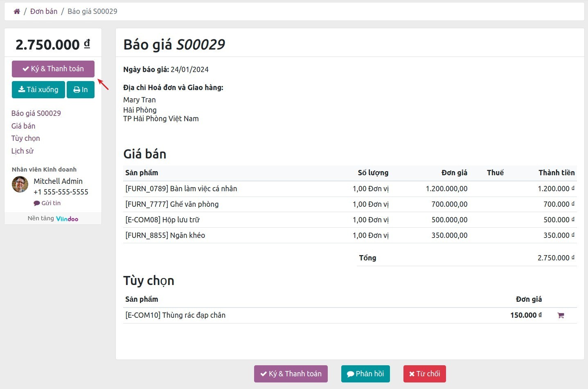Navigate to the Tùy chọn sidebar link

(25, 138)
